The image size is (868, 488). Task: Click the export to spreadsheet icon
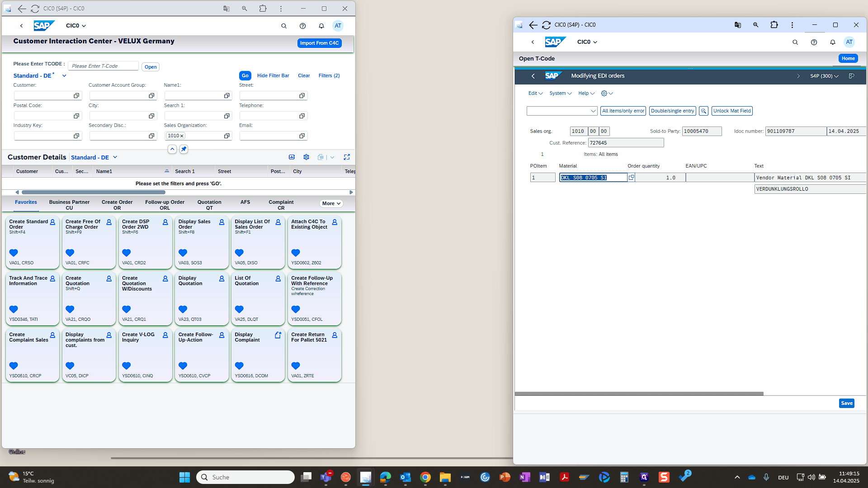321,157
